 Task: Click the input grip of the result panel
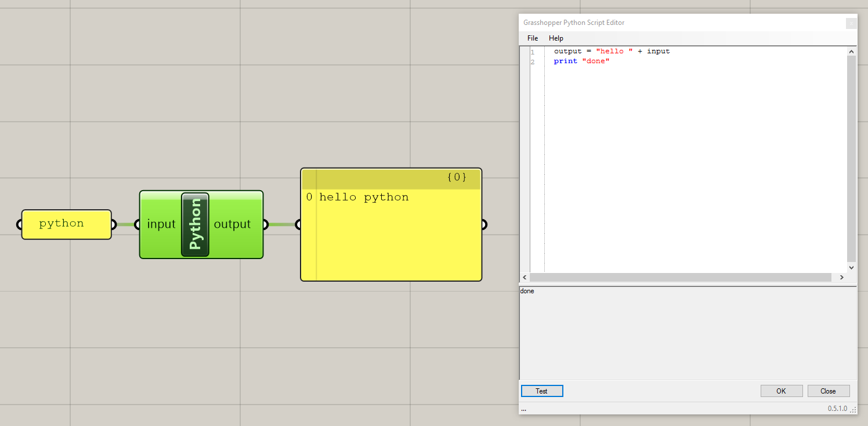point(298,224)
